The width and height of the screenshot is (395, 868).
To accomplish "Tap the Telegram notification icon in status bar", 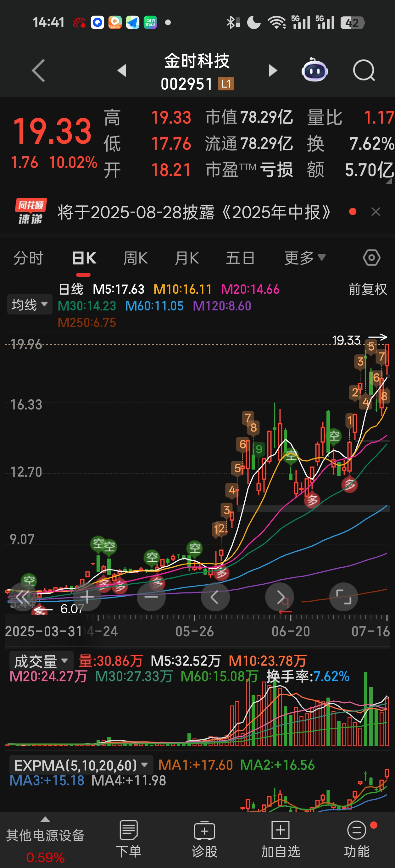I will click(132, 23).
